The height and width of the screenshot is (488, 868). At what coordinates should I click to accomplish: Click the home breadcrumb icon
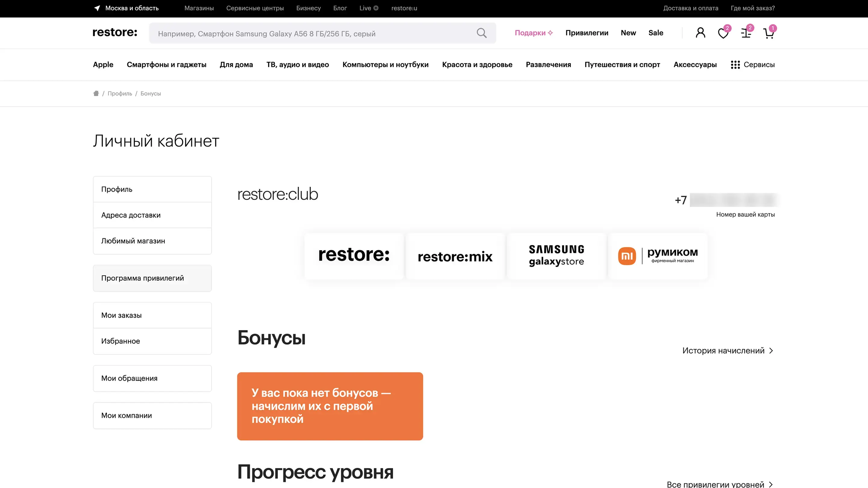(x=96, y=93)
